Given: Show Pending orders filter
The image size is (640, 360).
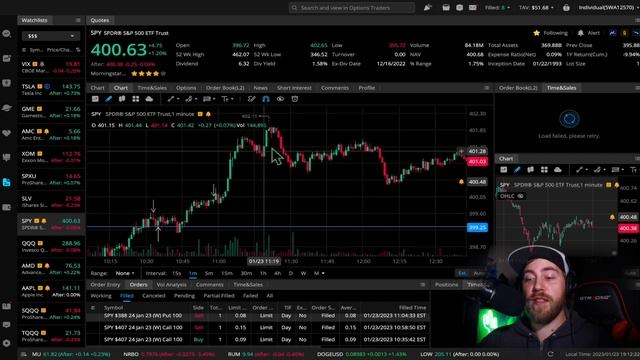Looking at the screenshot, I should [184, 296].
